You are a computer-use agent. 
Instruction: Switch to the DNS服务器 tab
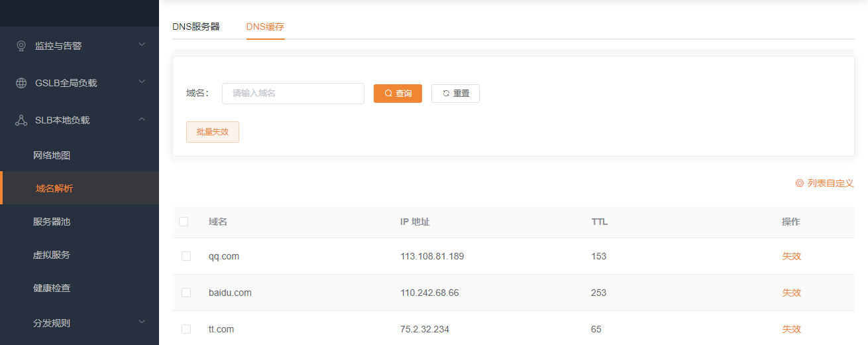[196, 27]
